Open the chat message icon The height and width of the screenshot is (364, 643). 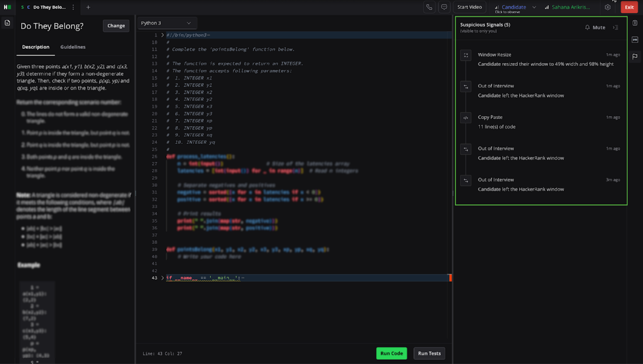point(444,7)
